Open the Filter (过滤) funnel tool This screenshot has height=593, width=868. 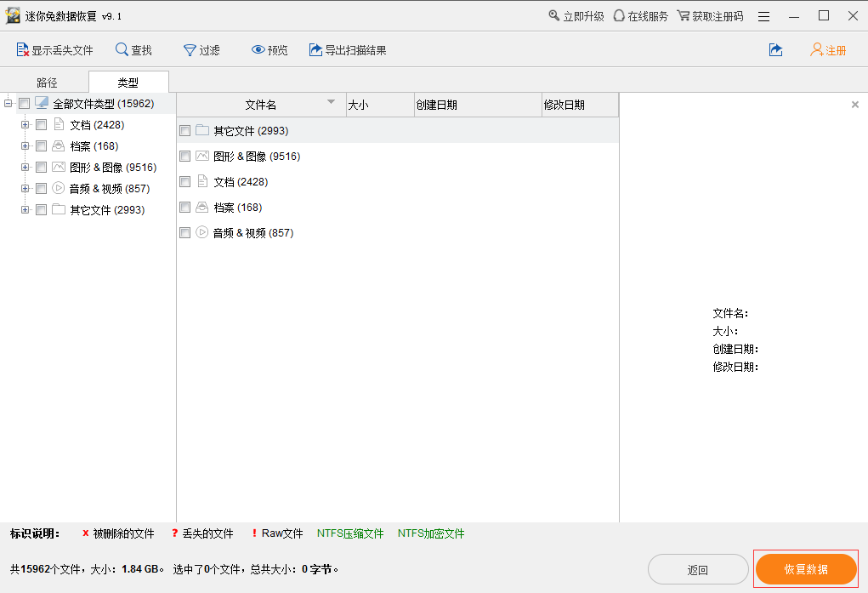190,50
